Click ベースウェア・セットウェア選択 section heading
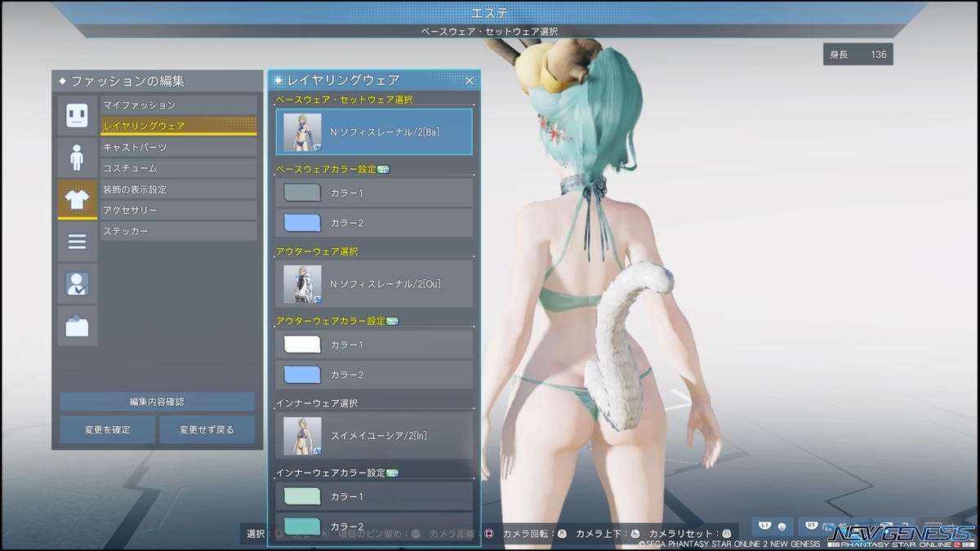The height and width of the screenshot is (551, 980). click(344, 99)
